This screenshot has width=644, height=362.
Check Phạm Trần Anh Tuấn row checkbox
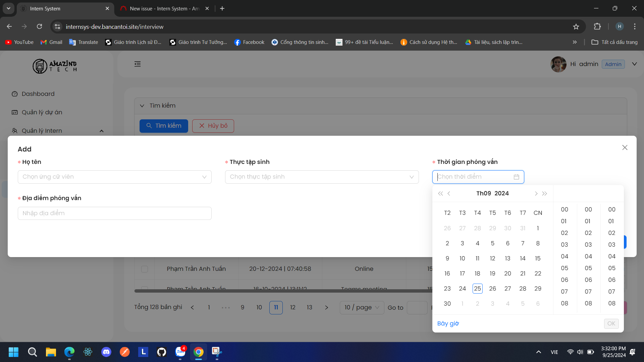click(x=145, y=269)
